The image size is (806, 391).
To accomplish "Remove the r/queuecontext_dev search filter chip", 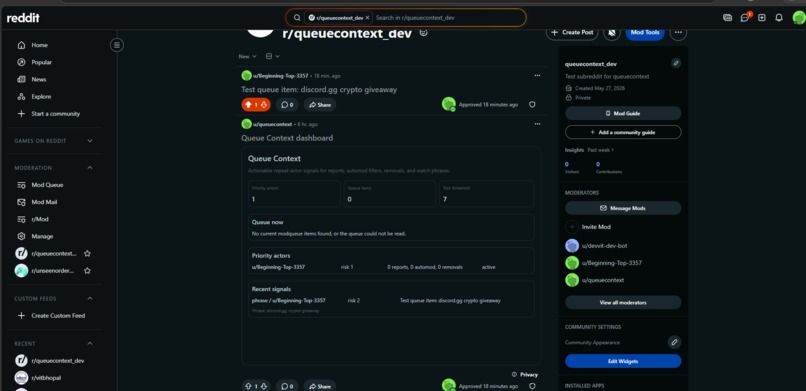I will click(x=368, y=17).
